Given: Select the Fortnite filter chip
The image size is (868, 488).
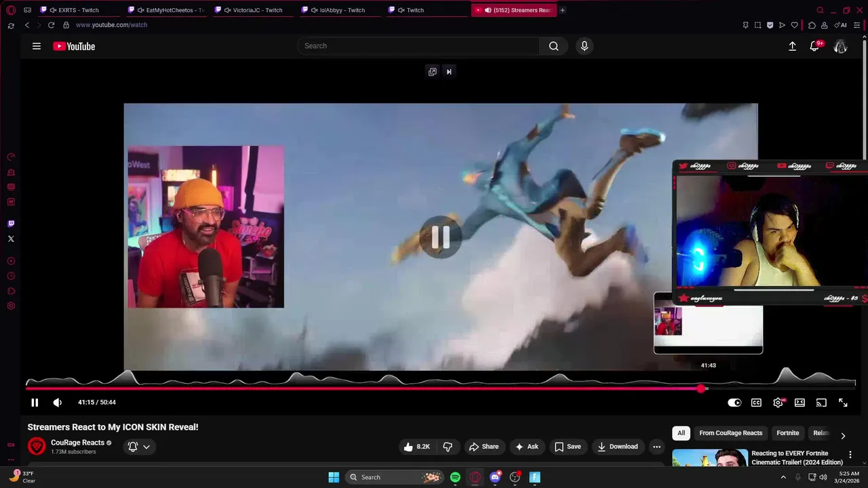Looking at the screenshot, I should tap(788, 433).
